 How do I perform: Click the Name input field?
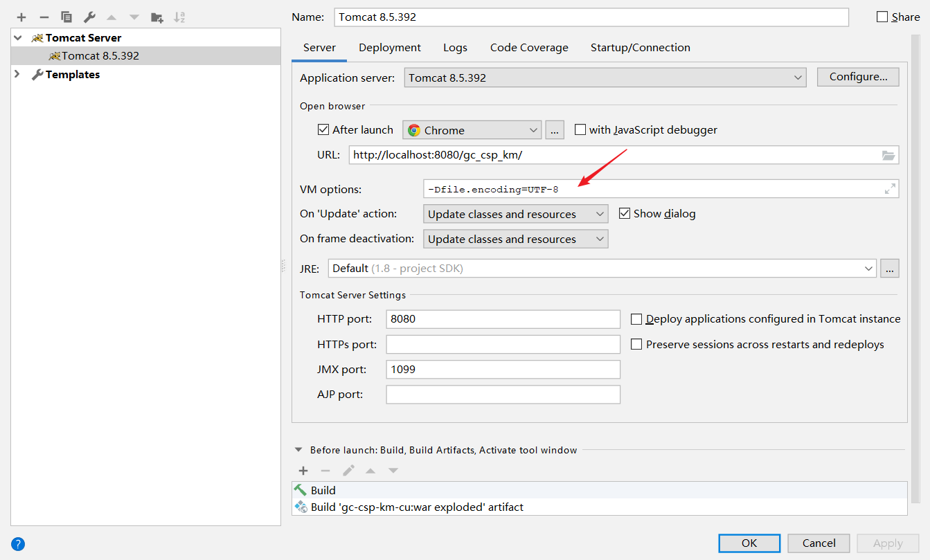tap(591, 17)
